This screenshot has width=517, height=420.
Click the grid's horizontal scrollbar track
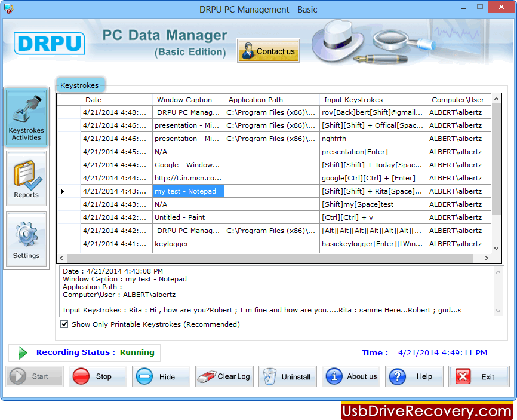click(270, 258)
